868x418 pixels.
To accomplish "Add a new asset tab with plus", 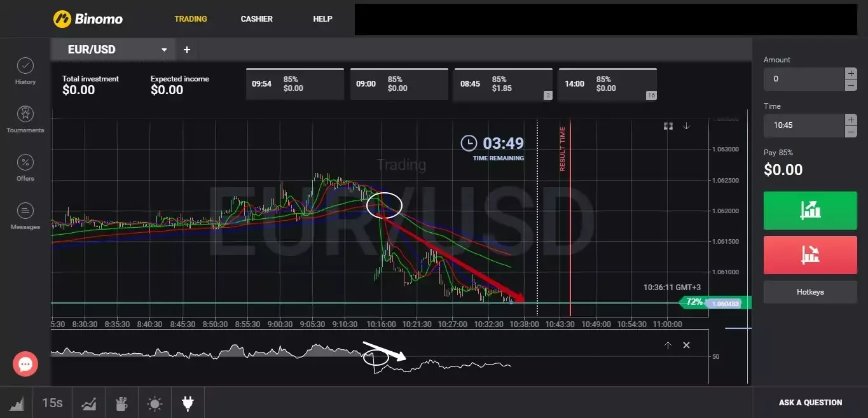I will point(187,50).
